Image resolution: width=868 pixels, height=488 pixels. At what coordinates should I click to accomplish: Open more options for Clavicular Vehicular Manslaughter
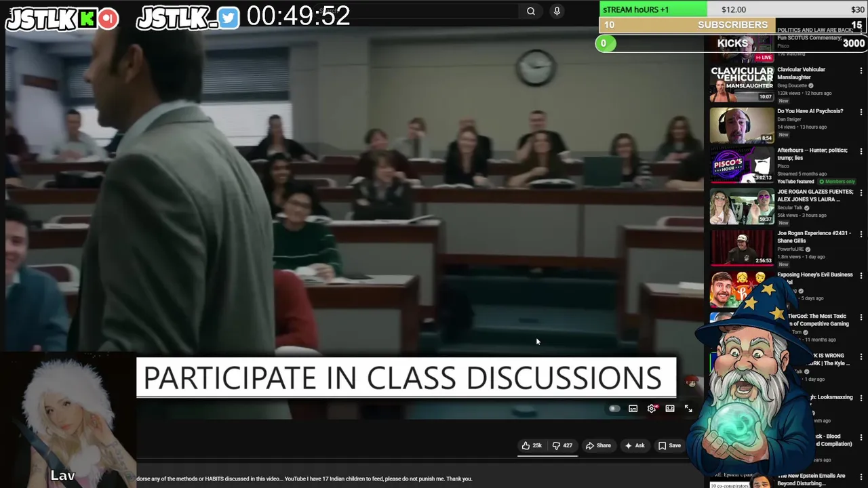(x=861, y=70)
